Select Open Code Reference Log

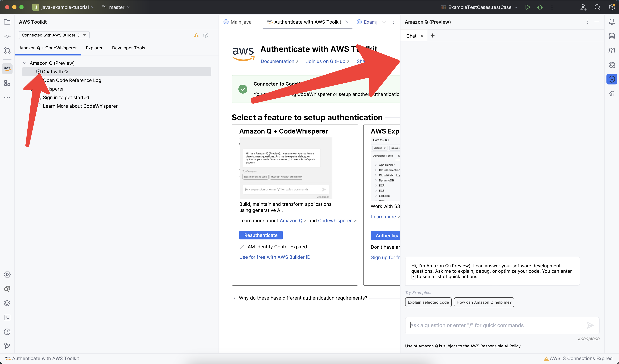coord(72,80)
